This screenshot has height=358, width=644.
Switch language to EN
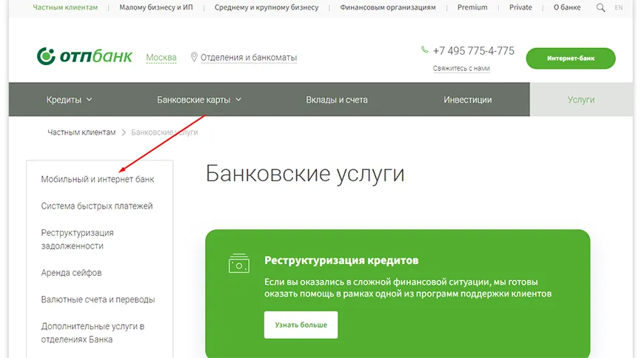618,7
